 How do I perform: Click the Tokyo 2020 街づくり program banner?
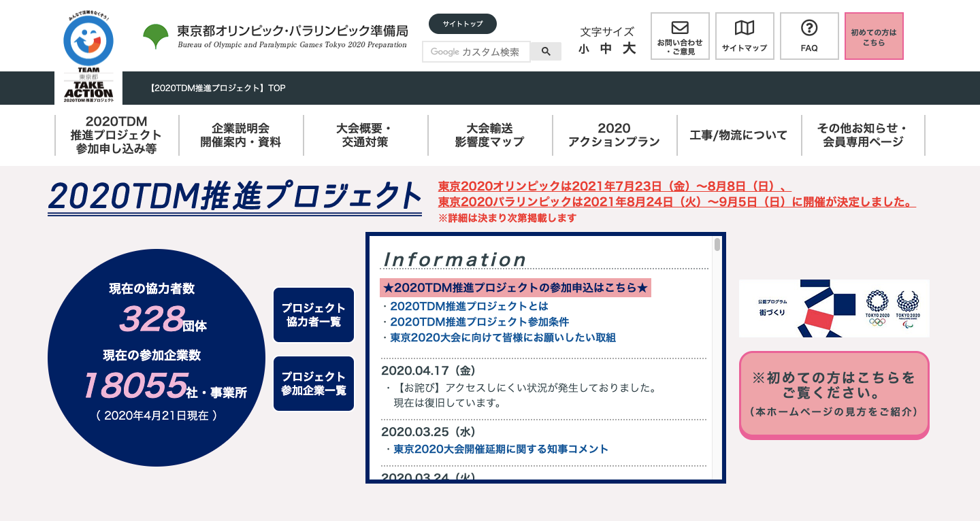834,308
